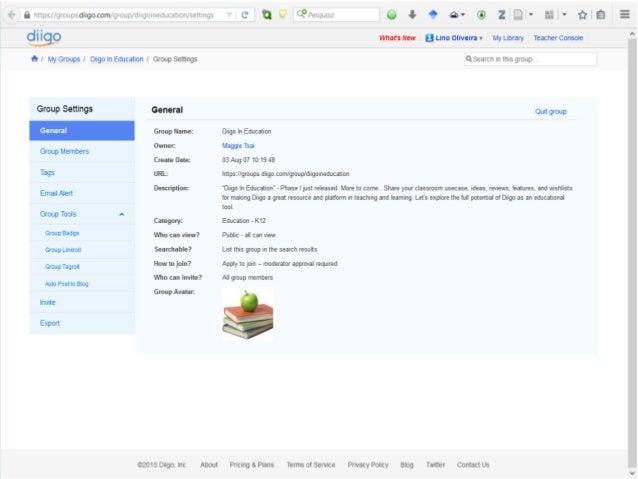This screenshot has width=638, height=479.
Task: Open bookmarks list clipboard icon
Action: (x=601, y=15)
